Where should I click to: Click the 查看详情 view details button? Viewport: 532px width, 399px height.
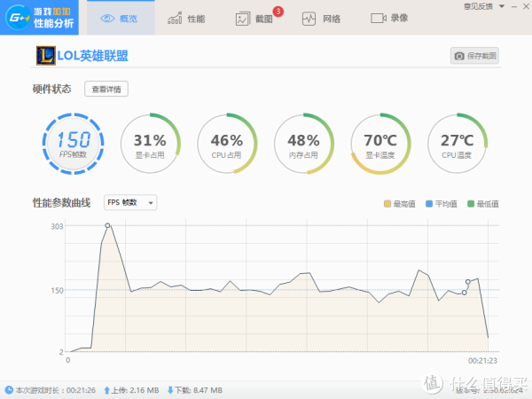pos(106,89)
